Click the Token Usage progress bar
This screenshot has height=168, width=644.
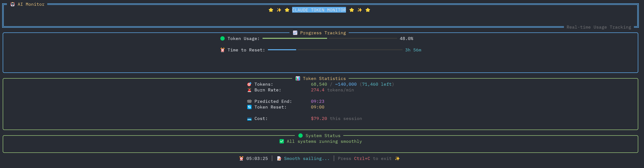[330, 38]
